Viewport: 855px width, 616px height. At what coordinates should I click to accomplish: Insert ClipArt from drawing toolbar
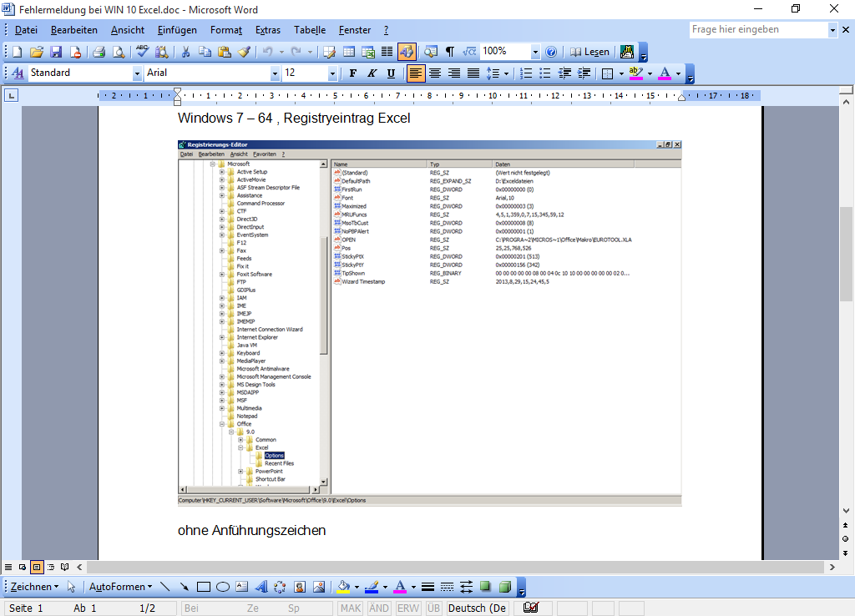point(300,587)
